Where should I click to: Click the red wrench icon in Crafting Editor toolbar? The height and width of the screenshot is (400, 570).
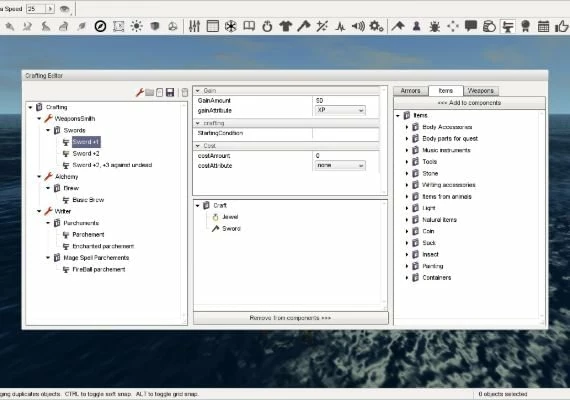point(140,92)
